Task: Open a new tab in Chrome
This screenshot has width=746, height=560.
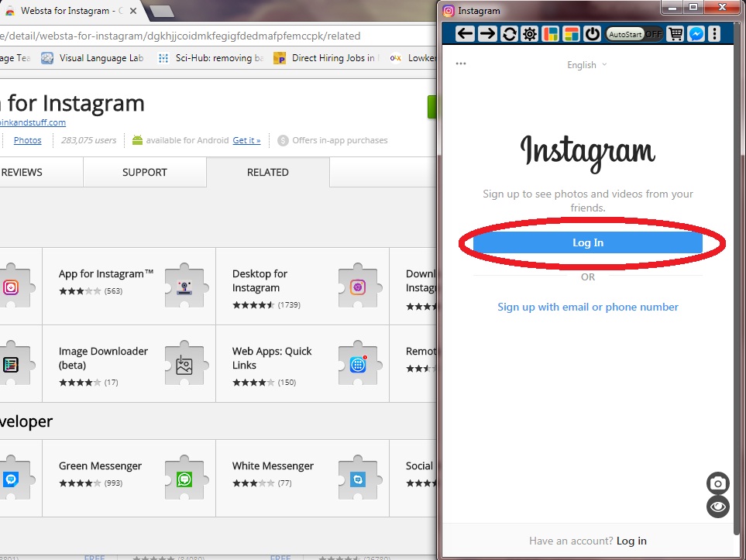Action: point(161,12)
